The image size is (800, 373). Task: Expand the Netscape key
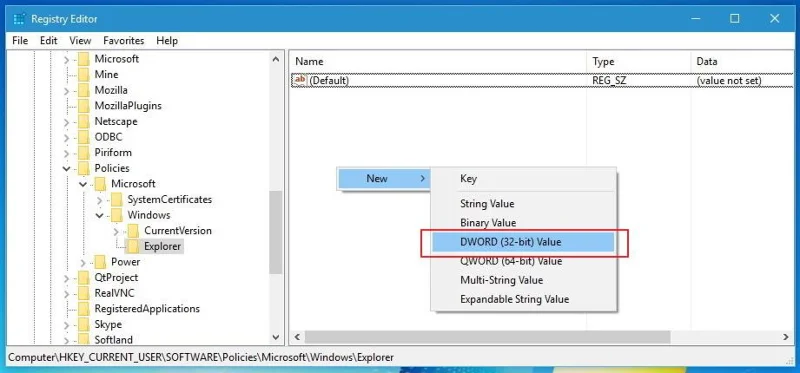[x=66, y=122]
